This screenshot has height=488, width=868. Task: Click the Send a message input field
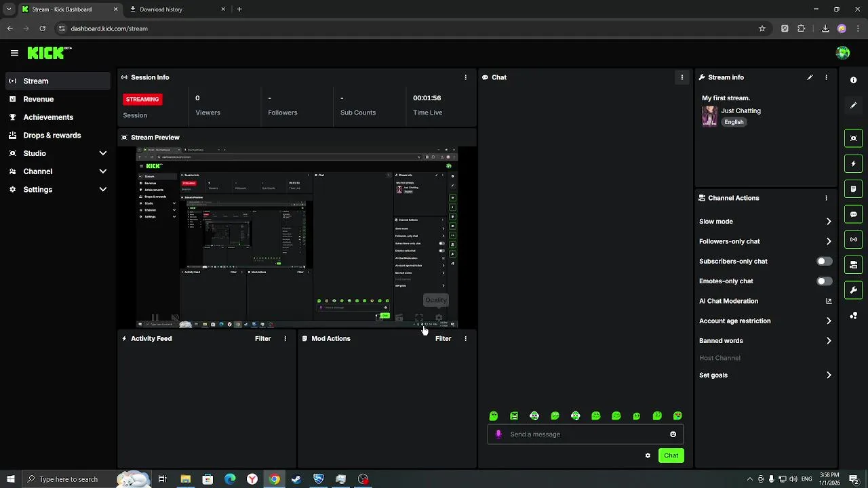(x=586, y=434)
